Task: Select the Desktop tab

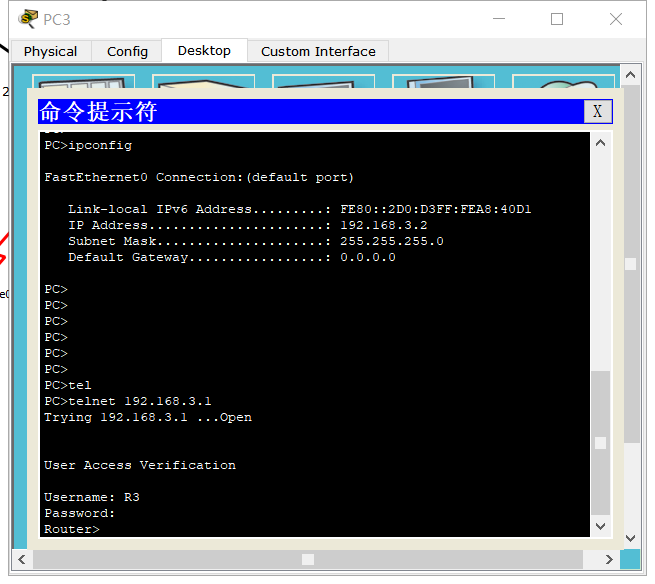Action: point(204,51)
